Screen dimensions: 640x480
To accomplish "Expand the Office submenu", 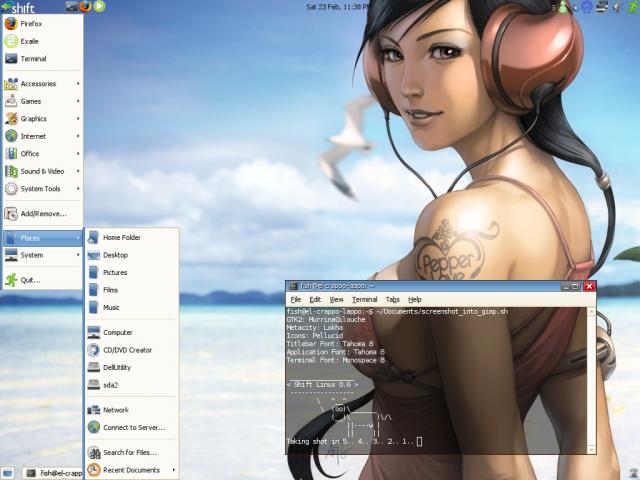I will pyautogui.click(x=43, y=154).
